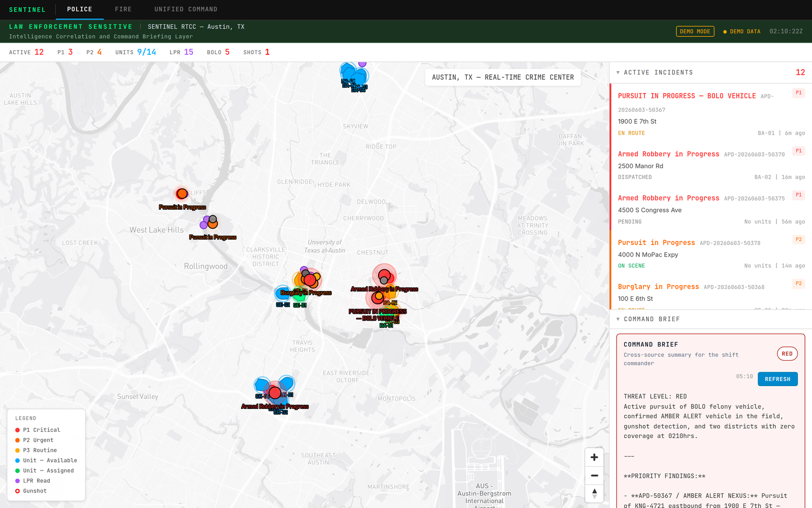Click P2 Urgent orange legend dot
This screenshot has height=508, width=812.
[x=17, y=440]
